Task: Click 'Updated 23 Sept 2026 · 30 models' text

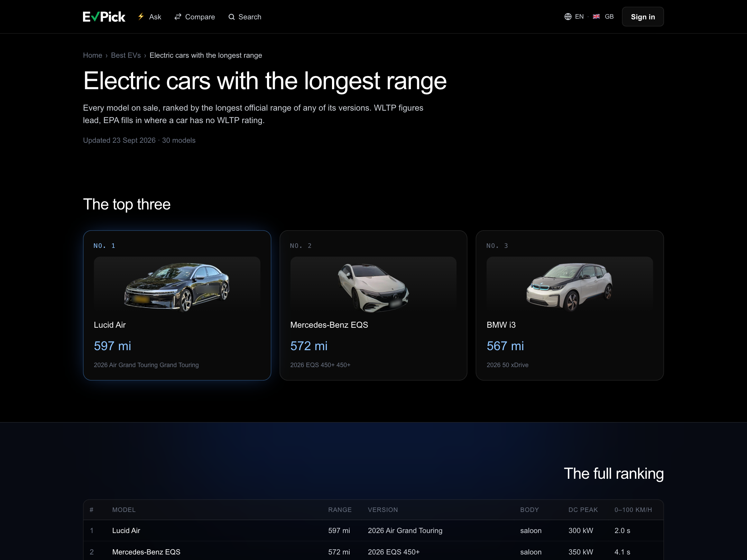Action: [139, 140]
